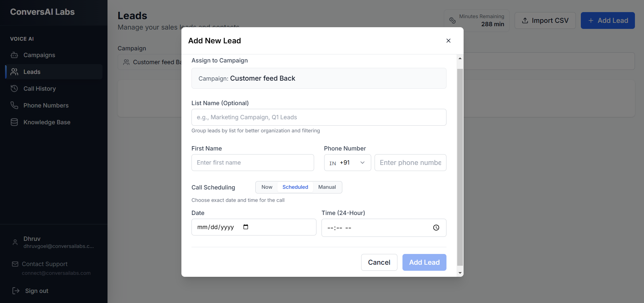This screenshot has width=644, height=303.
Task: Click the Import CSV button
Action: coord(545,20)
